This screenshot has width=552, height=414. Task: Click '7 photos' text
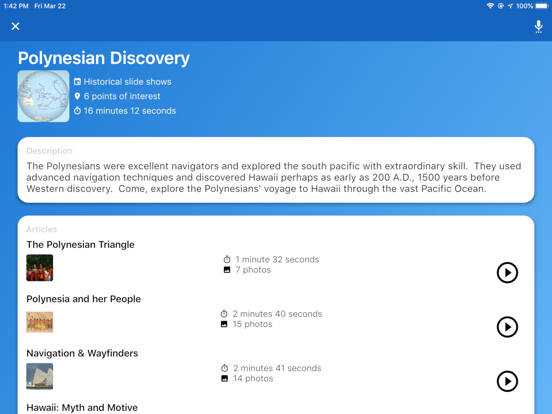[x=253, y=270]
